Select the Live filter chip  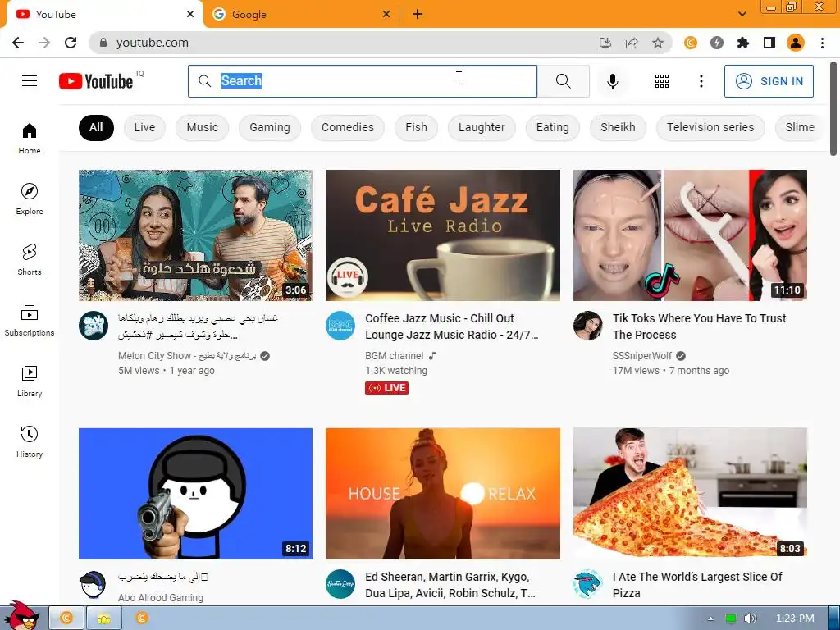(144, 127)
